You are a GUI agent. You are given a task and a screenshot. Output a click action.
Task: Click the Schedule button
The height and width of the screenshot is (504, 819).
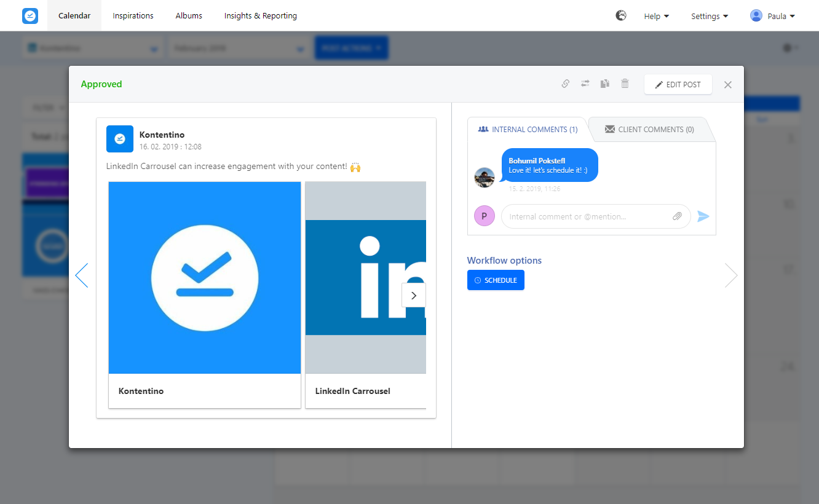[496, 280]
